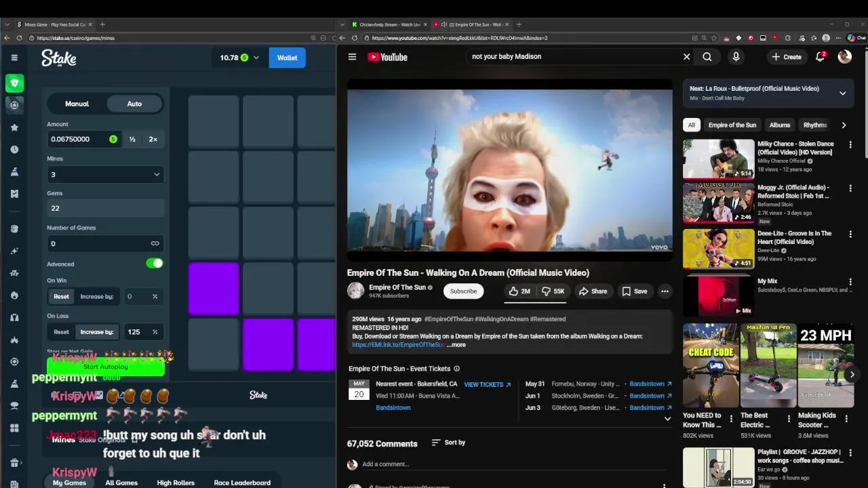This screenshot has width=868, height=488.
Task: Select Reset under On Win
Action: click(x=61, y=296)
